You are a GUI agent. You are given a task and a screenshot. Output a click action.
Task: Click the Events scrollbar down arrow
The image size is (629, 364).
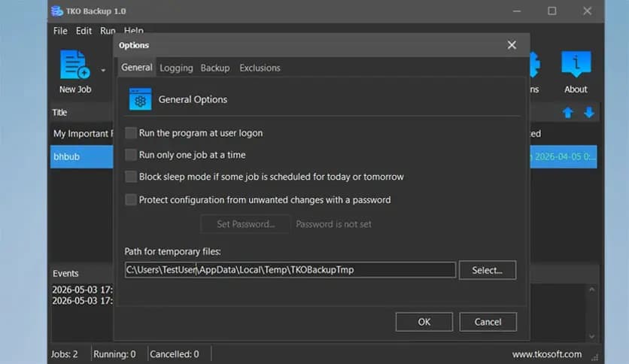[x=591, y=337]
